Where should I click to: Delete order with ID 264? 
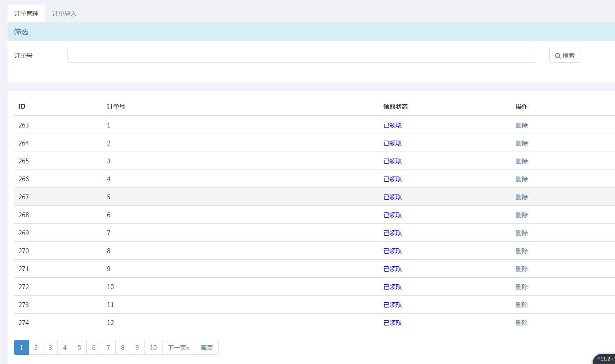click(522, 143)
